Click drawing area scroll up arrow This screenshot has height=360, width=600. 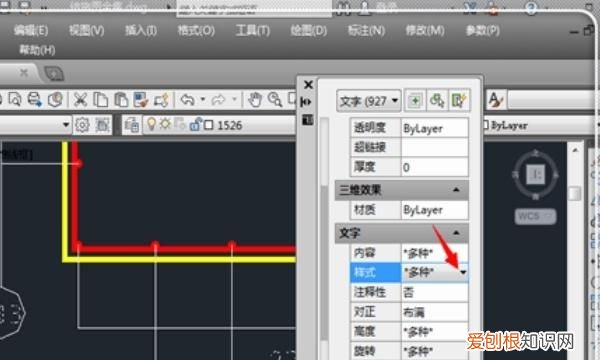[575, 150]
